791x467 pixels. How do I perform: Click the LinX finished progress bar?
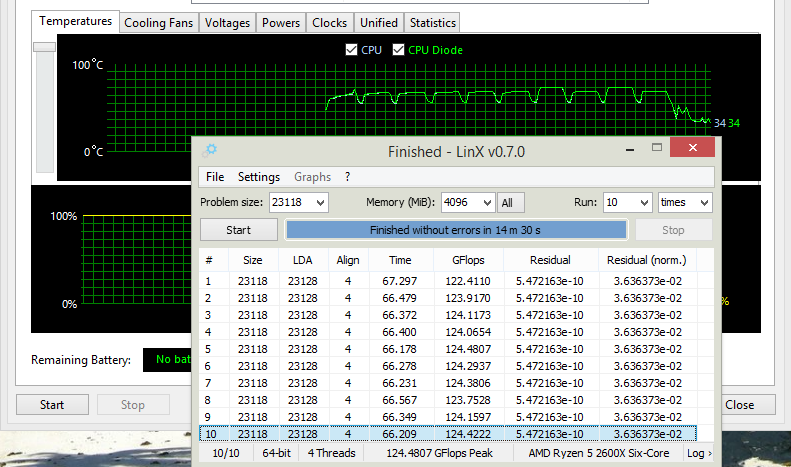coord(457,230)
